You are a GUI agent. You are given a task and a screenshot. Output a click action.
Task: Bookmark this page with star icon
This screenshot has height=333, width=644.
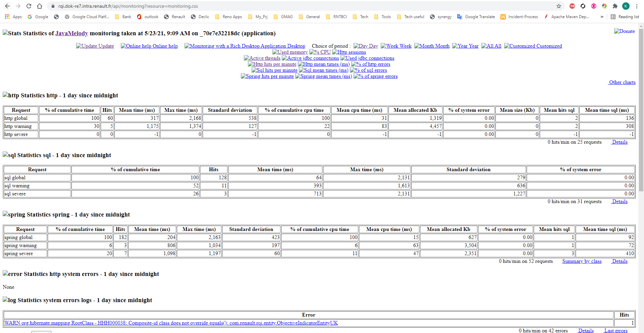[558, 6]
